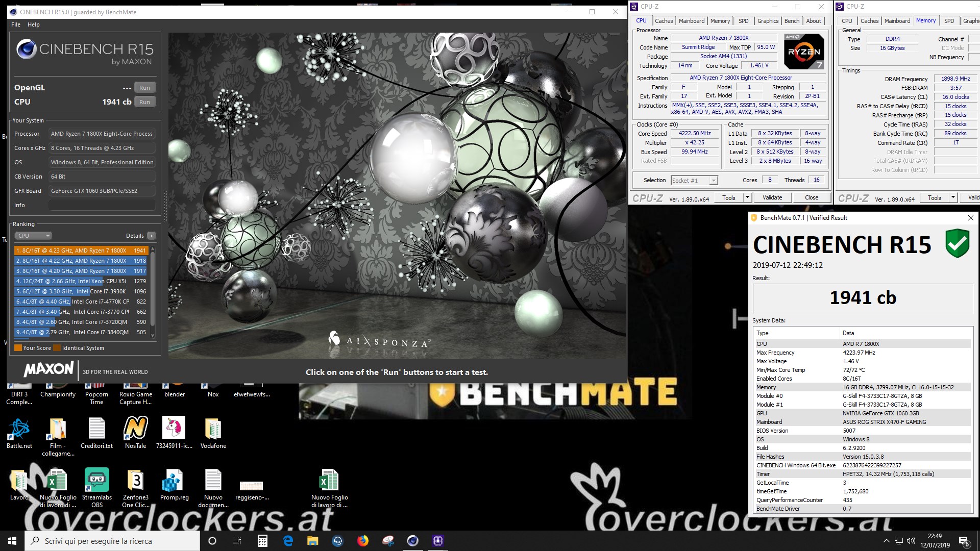Click the BenchMate title bar shield icon
980x551 pixels.
[x=753, y=218]
